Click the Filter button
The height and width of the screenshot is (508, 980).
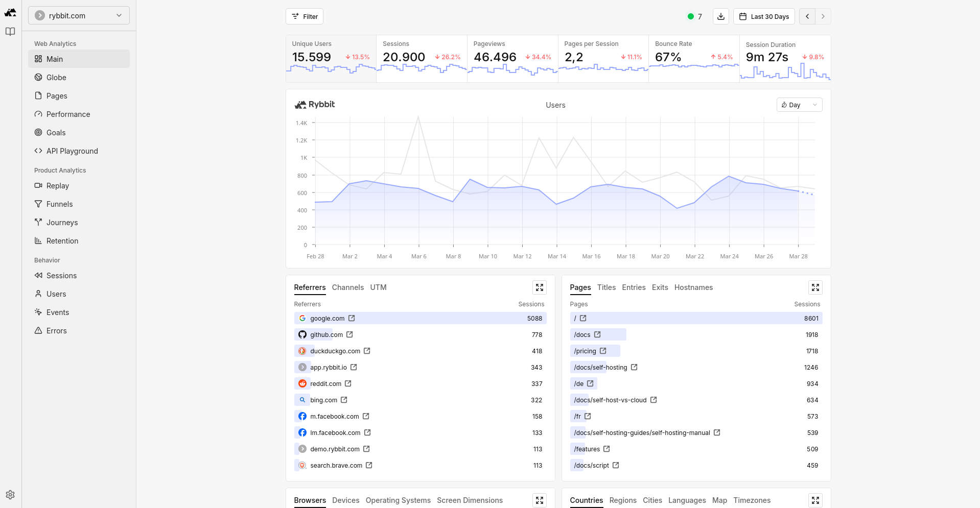pos(304,16)
